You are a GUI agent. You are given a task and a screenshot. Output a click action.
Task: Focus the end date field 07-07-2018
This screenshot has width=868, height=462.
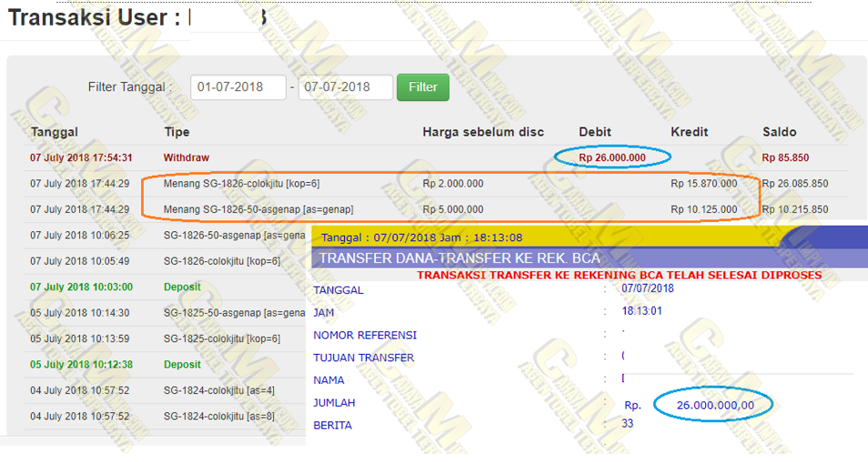(x=345, y=87)
